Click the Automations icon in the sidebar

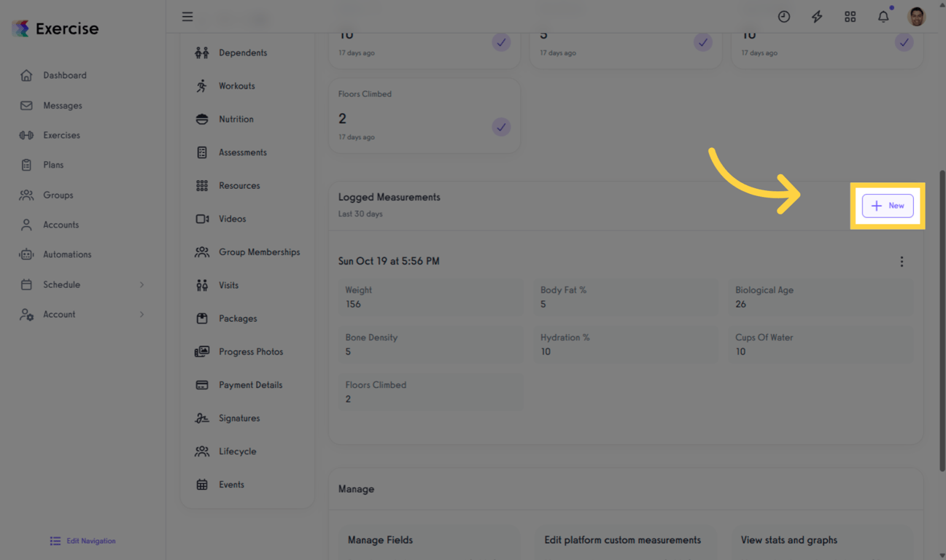point(26,254)
